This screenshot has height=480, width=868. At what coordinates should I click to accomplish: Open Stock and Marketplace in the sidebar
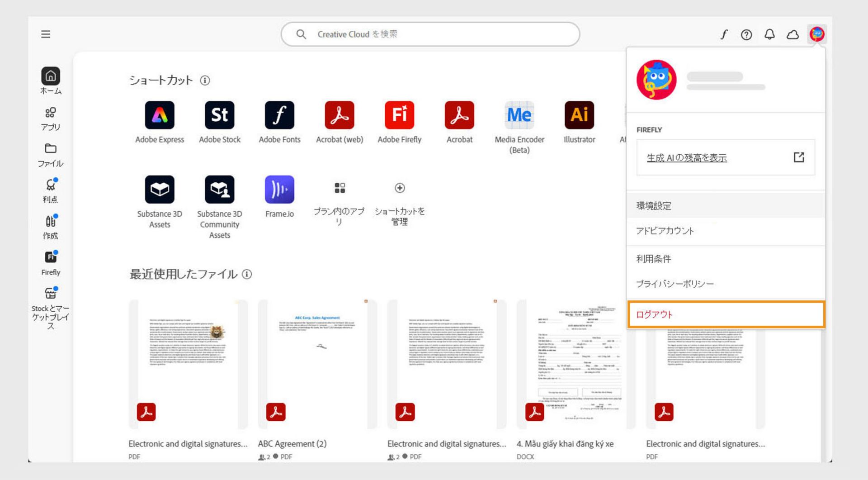coord(51,309)
